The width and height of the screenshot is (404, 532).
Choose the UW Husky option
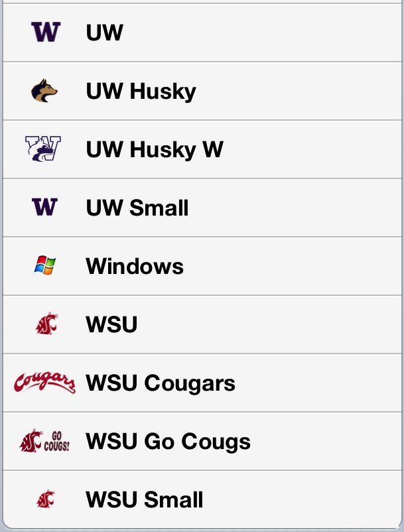tap(202, 91)
